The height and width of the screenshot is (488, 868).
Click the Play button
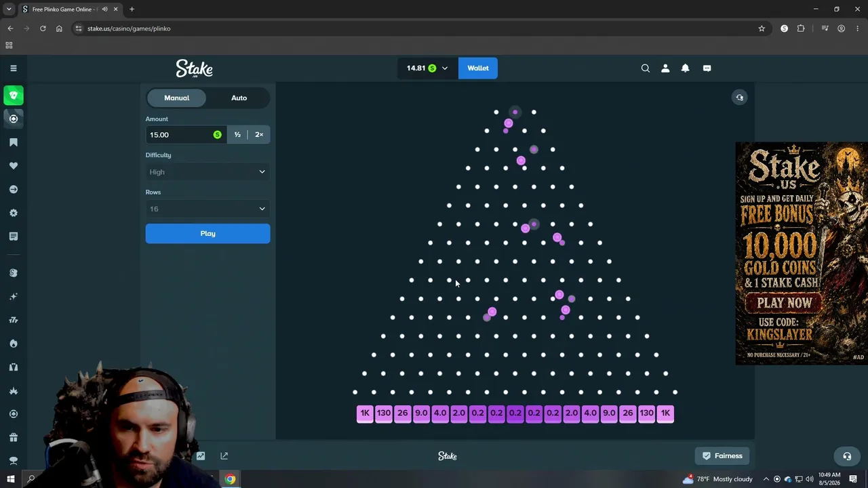(208, 234)
